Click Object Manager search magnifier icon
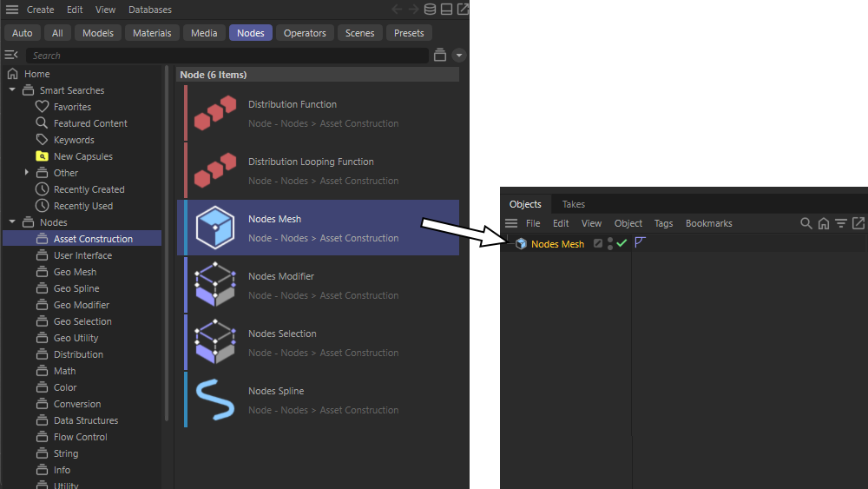Viewport: 868px width, 489px height. (806, 223)
